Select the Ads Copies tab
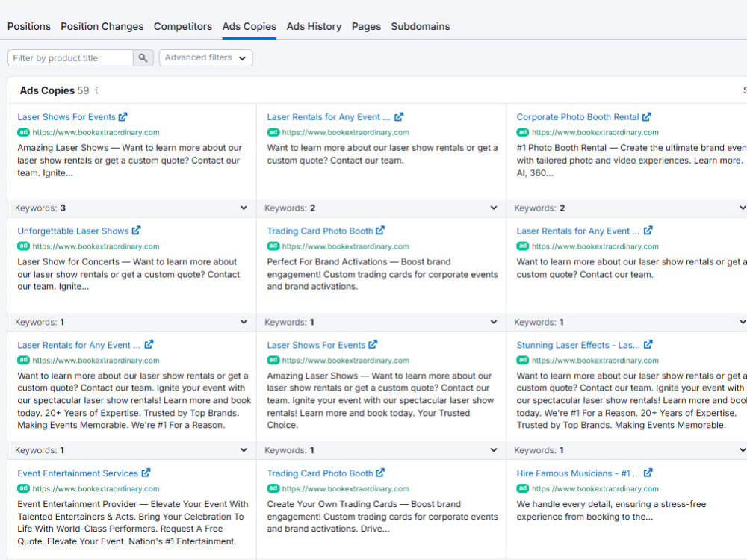This screenshot has height=560, width=747. pyautogui.click(x=249, y=26)
